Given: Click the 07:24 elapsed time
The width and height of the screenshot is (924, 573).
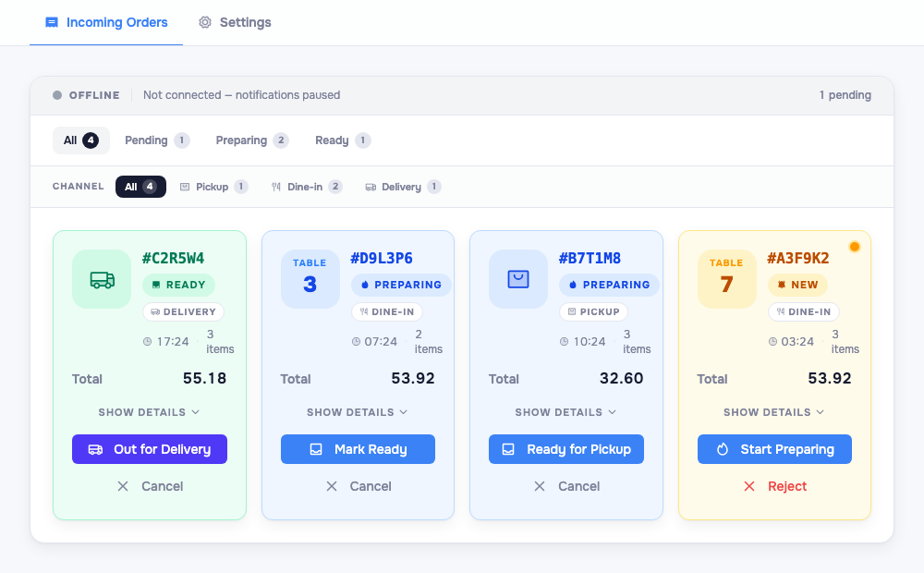Looking at the screenshot, I should [381, 342].
